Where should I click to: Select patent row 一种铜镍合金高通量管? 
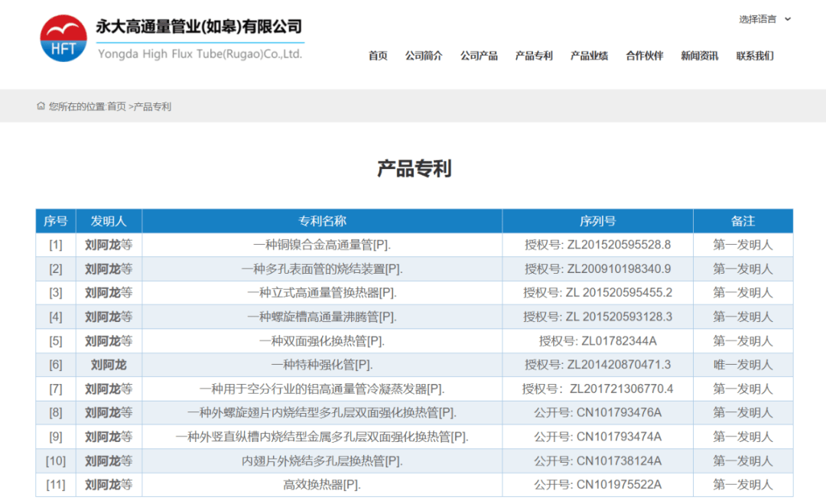click(x=322, y=245)
